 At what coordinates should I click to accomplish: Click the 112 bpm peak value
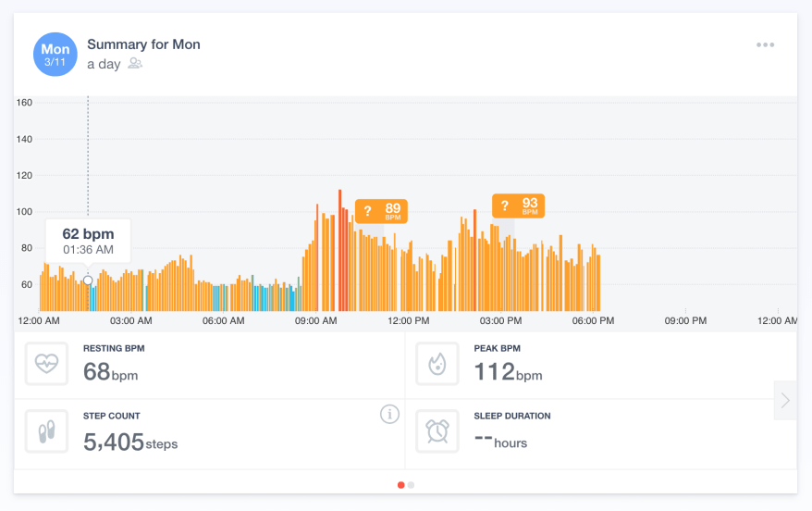508,372
